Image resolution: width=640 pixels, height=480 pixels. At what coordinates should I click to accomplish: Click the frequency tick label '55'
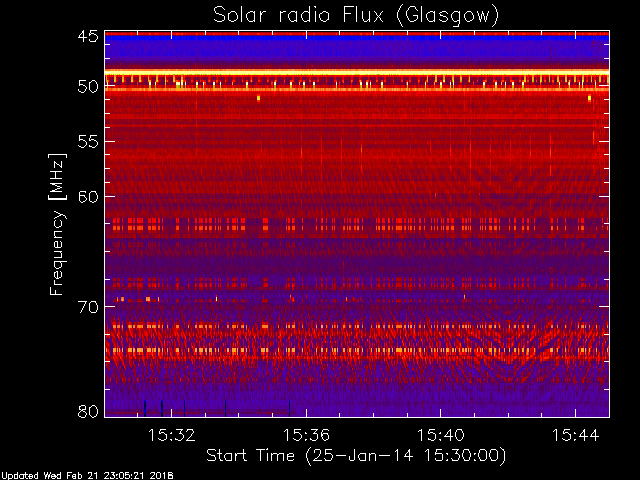point(88,142)
